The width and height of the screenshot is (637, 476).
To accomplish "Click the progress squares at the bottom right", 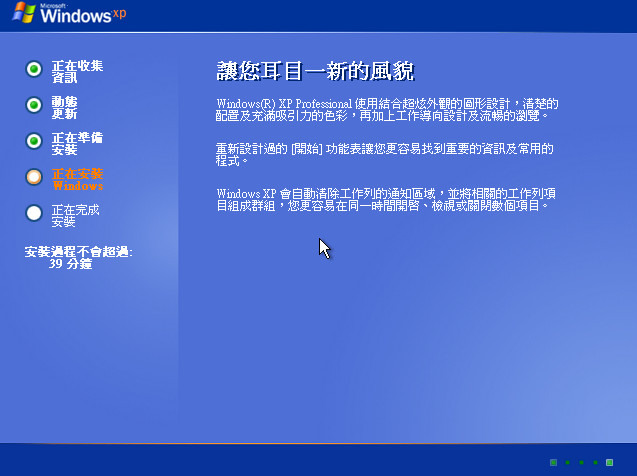I will click(581, 462).
